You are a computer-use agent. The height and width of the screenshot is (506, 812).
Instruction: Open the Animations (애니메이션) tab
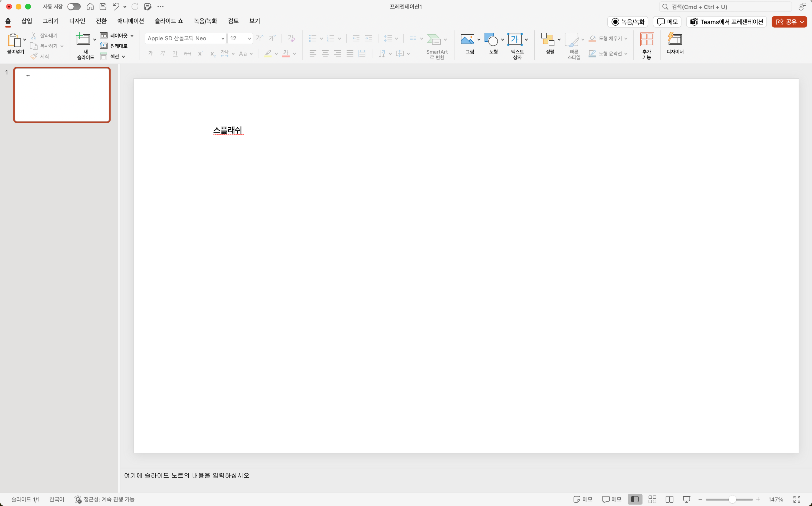[130, 21]
